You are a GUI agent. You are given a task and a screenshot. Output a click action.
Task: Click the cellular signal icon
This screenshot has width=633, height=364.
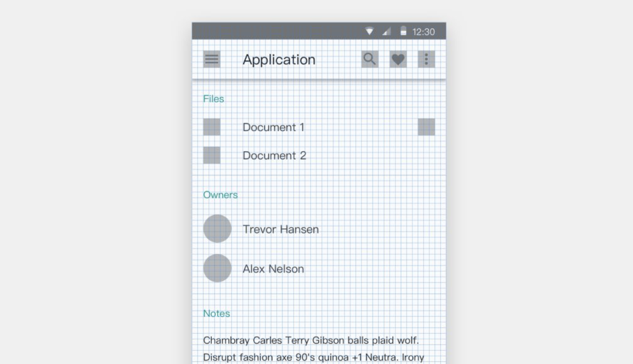pyautogui.click(x=386, y=31)
